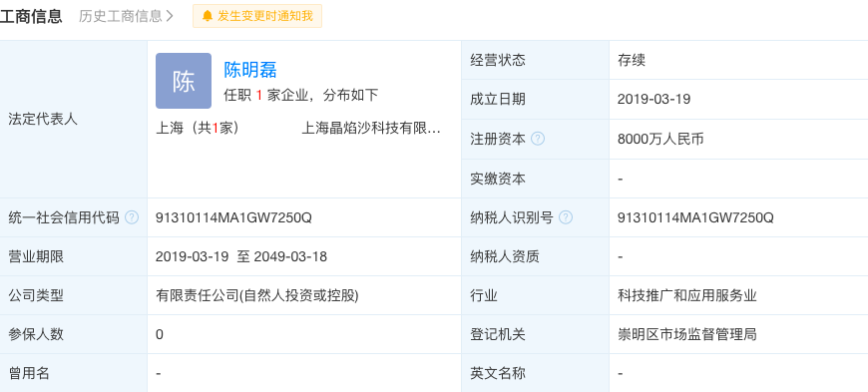Click help icon next to 统一社会信用代码
The height and width of the screenshot is (392, 868).
[x=131, y=217]
